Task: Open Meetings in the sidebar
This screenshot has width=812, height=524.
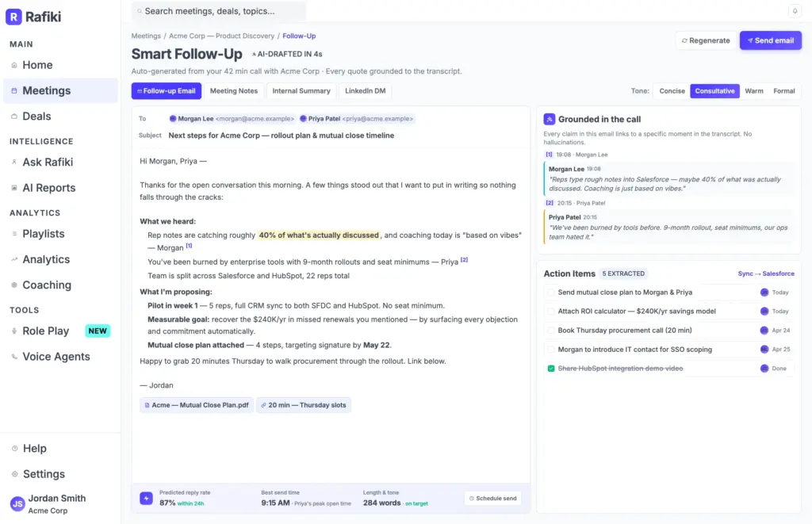Action: [x=60, y=90]
